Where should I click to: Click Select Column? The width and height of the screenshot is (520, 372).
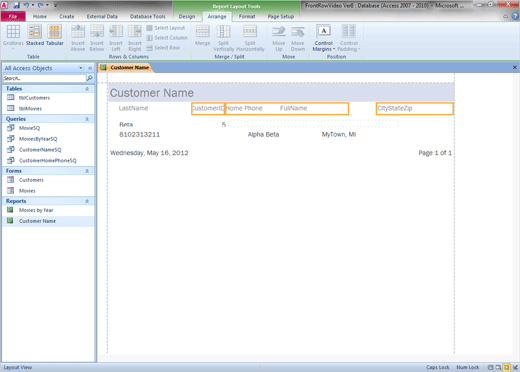[167, 38]
